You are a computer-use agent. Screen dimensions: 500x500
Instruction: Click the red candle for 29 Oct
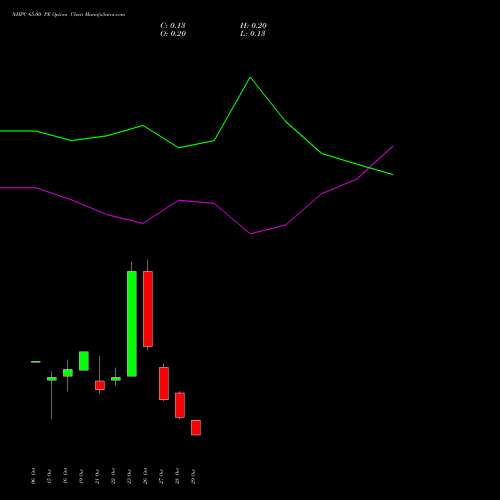coord(196,428)
